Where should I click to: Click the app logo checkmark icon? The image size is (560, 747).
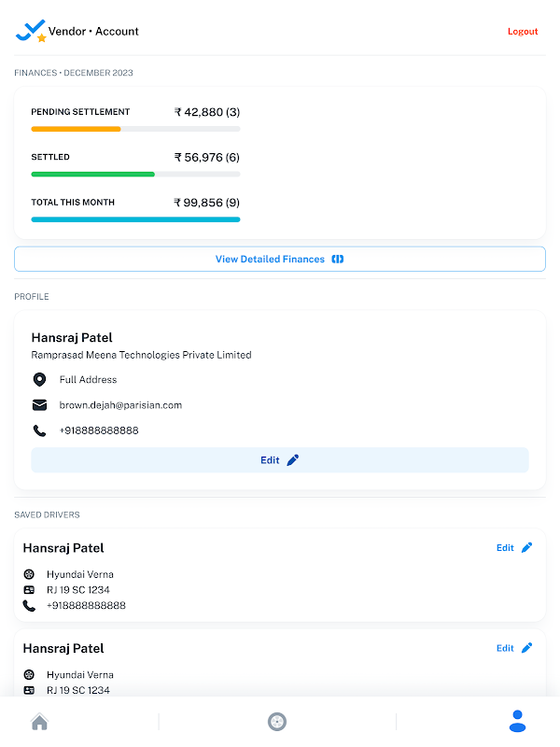pyautogui.click(x=31, y=31)
